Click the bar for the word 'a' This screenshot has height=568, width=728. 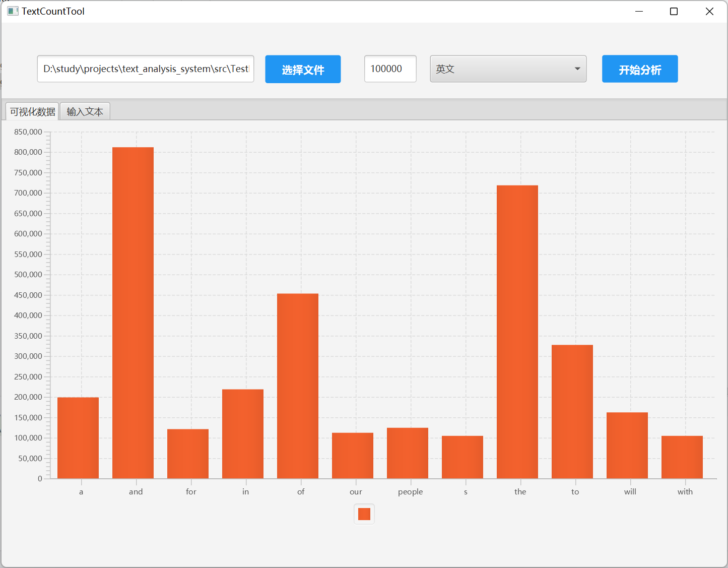[78, 437]
